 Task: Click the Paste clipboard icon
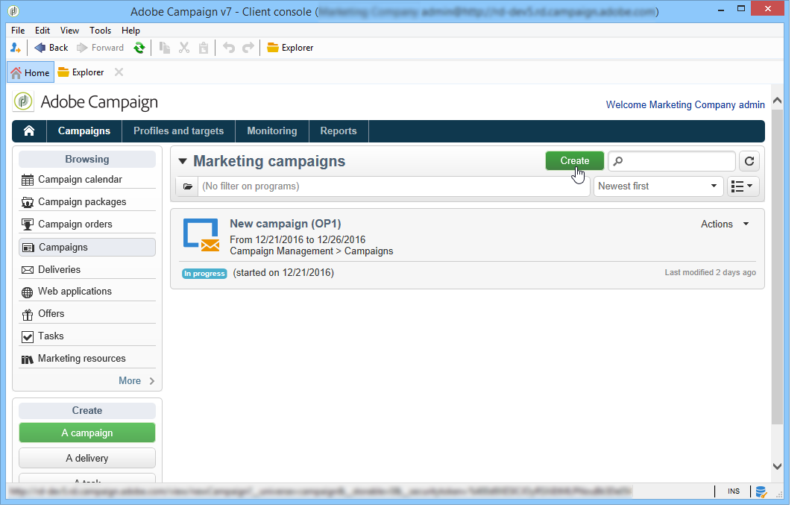204,48
